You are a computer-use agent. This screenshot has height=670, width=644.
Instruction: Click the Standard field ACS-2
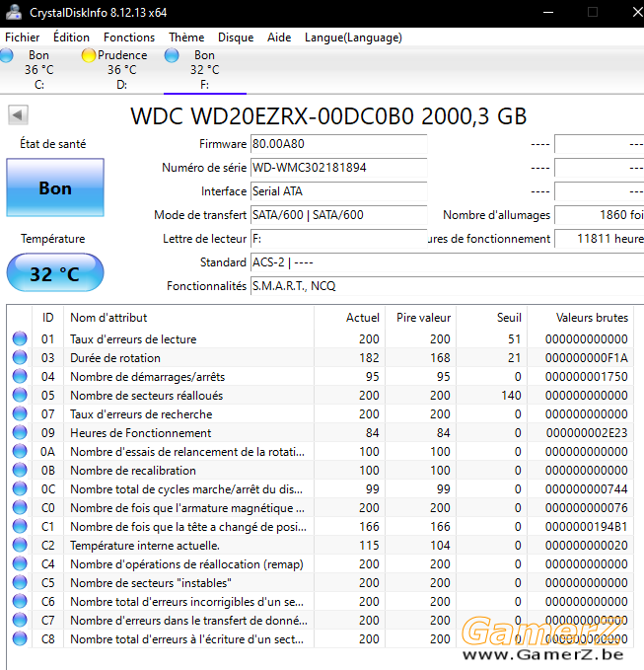[x=447, y=262]
